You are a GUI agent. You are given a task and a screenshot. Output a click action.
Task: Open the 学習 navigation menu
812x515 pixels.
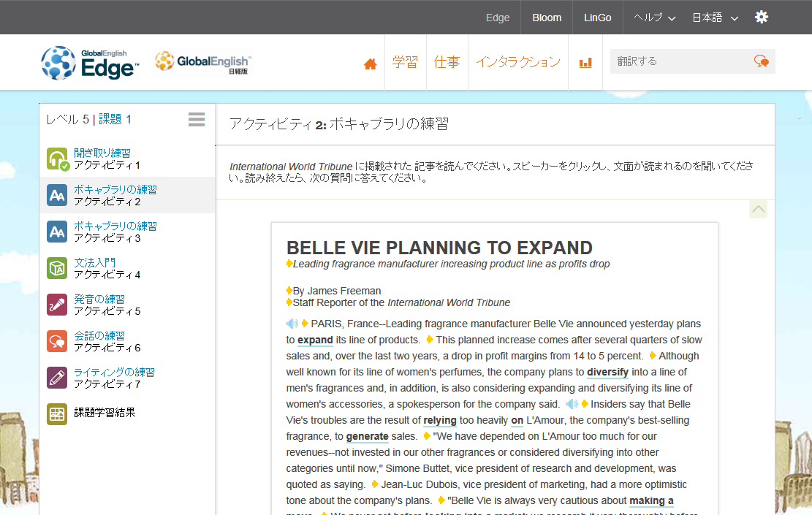pyautogui.click(x=405, y=62)
